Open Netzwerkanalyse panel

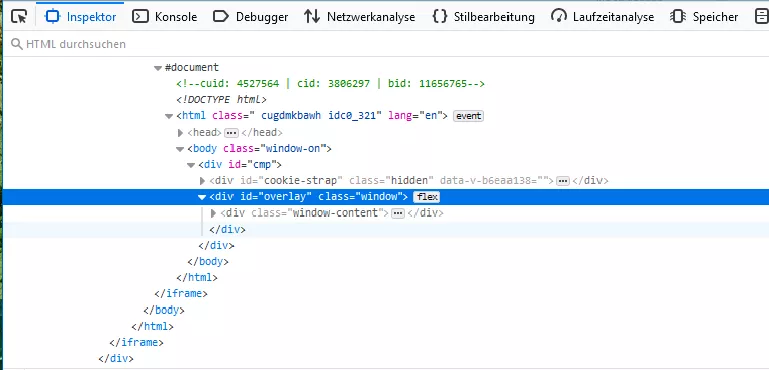click(359, 17)
